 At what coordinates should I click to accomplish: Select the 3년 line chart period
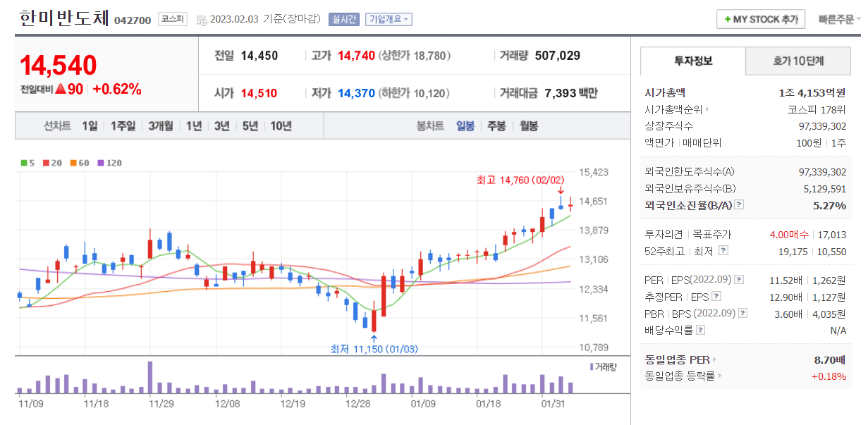(x=222, y=126)
